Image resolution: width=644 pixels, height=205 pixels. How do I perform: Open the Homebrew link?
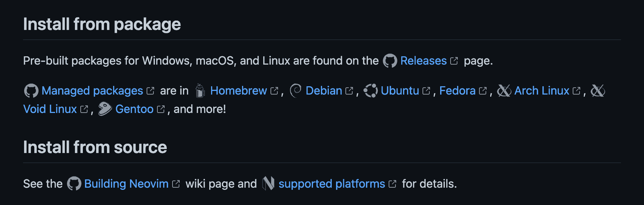238,91
